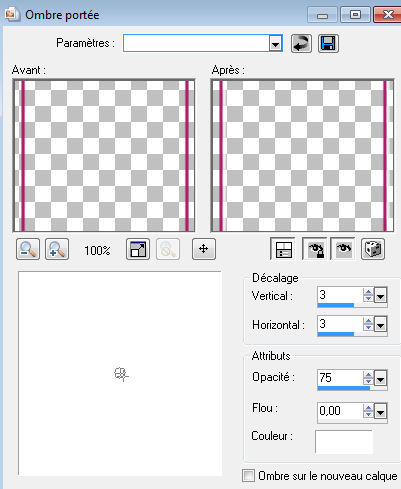Save the preset with the floppy disk icon

[328, 43]
